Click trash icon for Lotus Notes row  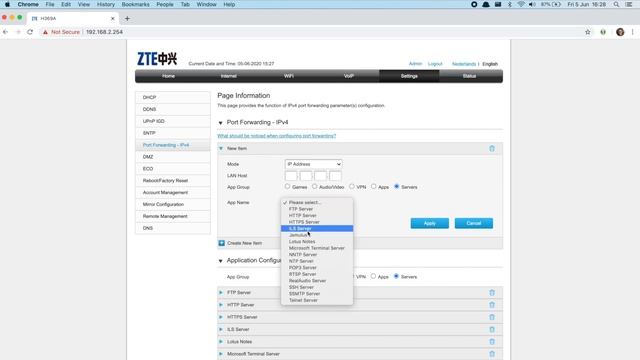(x=492, y=342)
